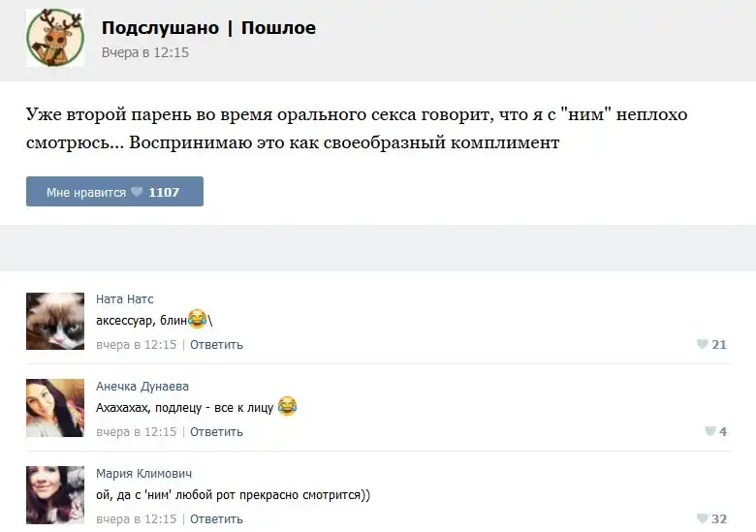Click the deer community avatar icon
Image resolution: width=756 pixels, height=532 pixels.
point(55,38)
